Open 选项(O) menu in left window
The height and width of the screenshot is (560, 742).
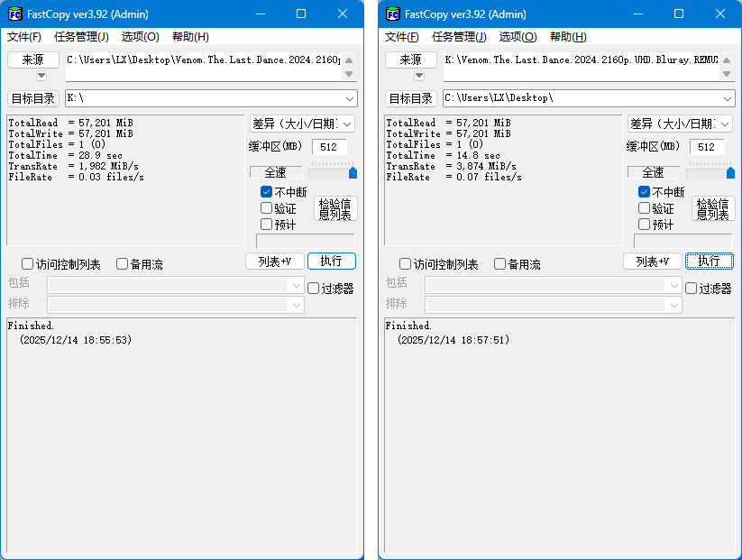140,36
